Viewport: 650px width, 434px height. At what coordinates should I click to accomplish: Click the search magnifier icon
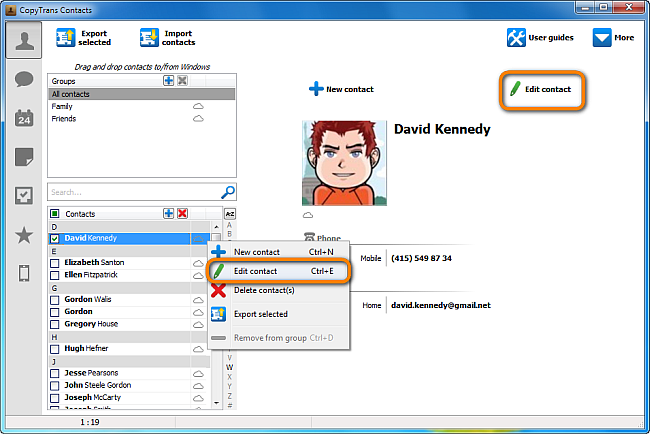tap(228, 192)
